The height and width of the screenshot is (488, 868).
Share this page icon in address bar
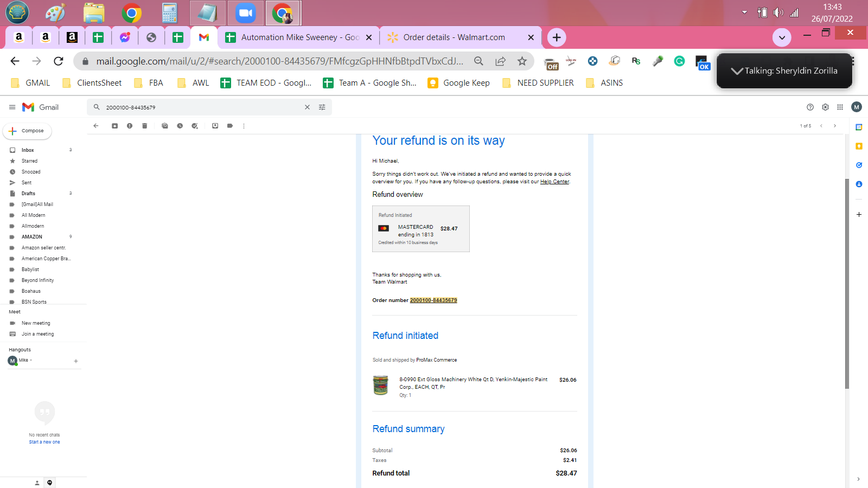click(x=500, y=61)
